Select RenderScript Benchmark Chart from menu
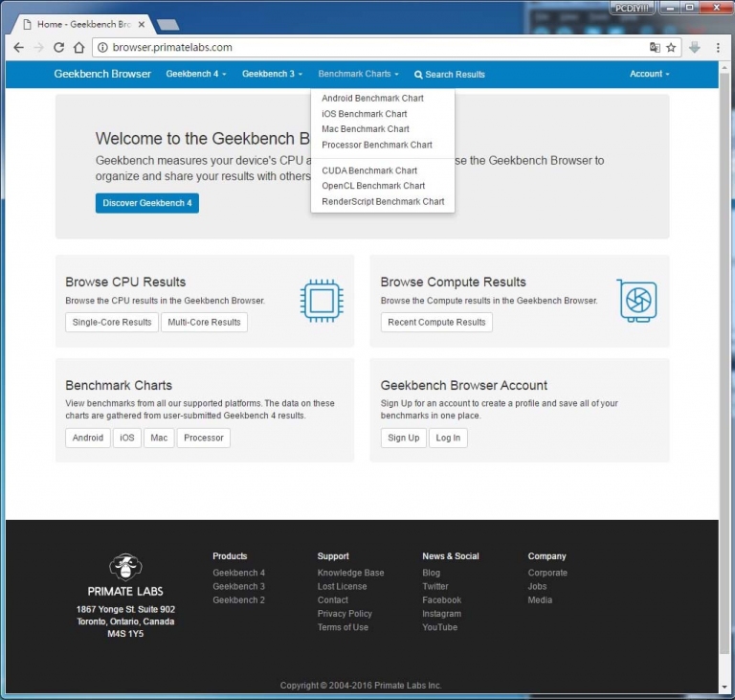The height and width of the screenshot is (700, 735). click(x=383, y=202)
